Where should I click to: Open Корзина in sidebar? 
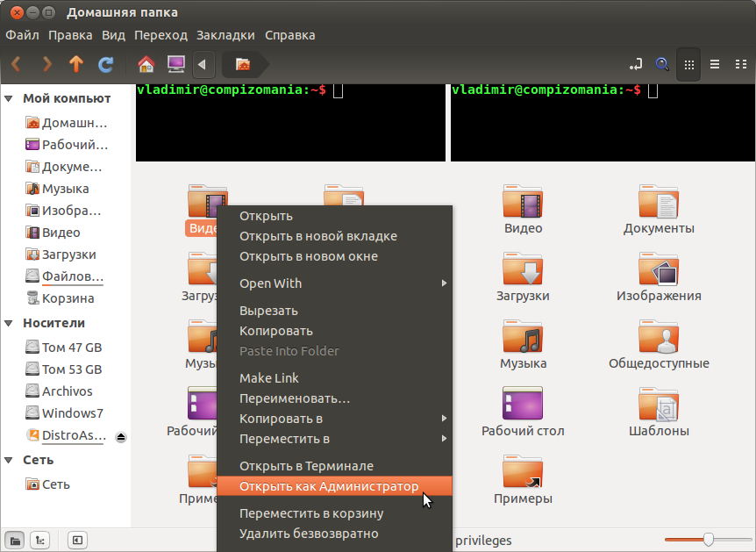click(60, 298)
